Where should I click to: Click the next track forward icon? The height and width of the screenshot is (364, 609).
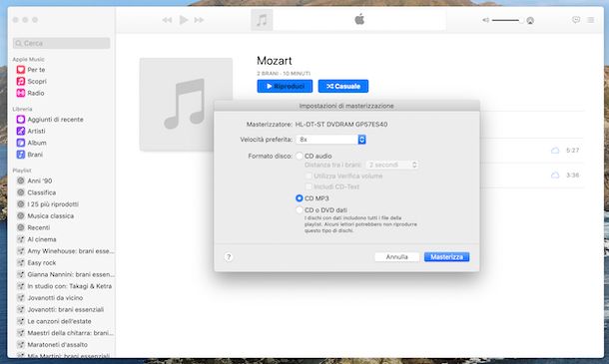click(x=199, y=20)
